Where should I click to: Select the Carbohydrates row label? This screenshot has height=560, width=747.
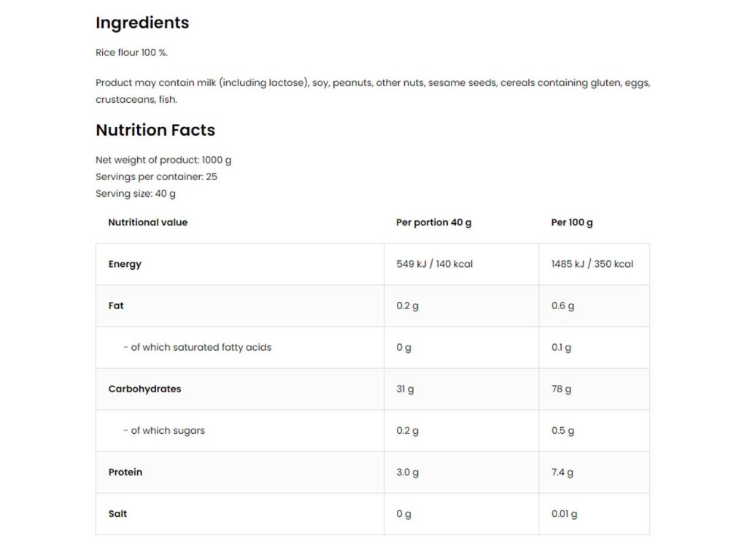[x=145, y=389]
